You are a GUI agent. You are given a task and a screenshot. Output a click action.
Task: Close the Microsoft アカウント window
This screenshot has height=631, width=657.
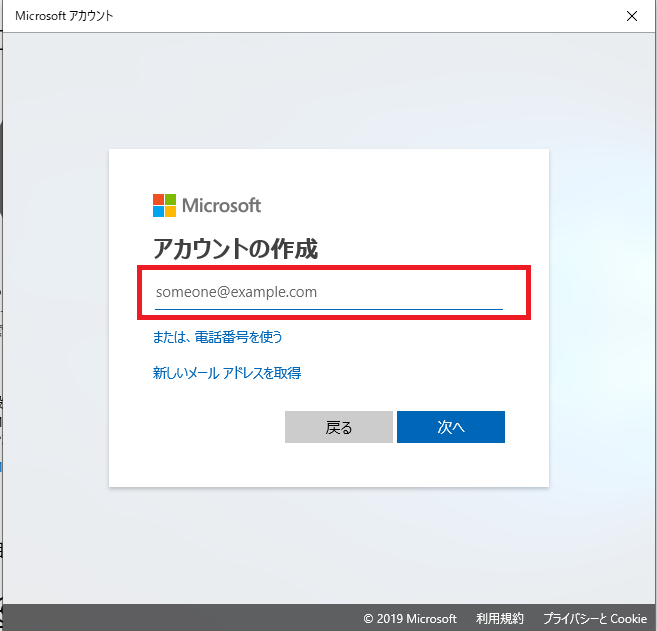(x=631, y=16)
